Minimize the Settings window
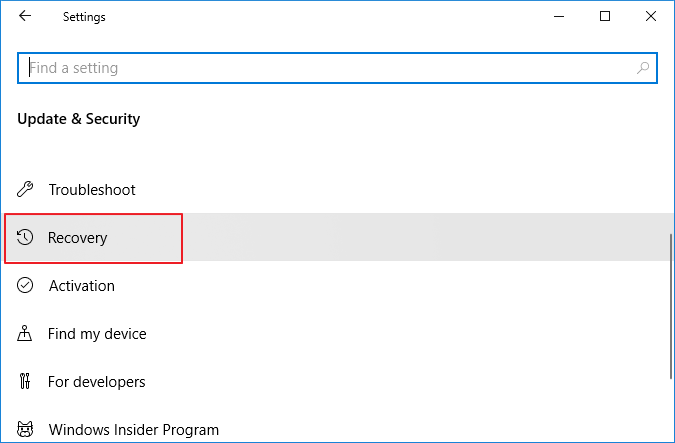Viewport: 675px width, 443px height. click(x=558, y=17)
